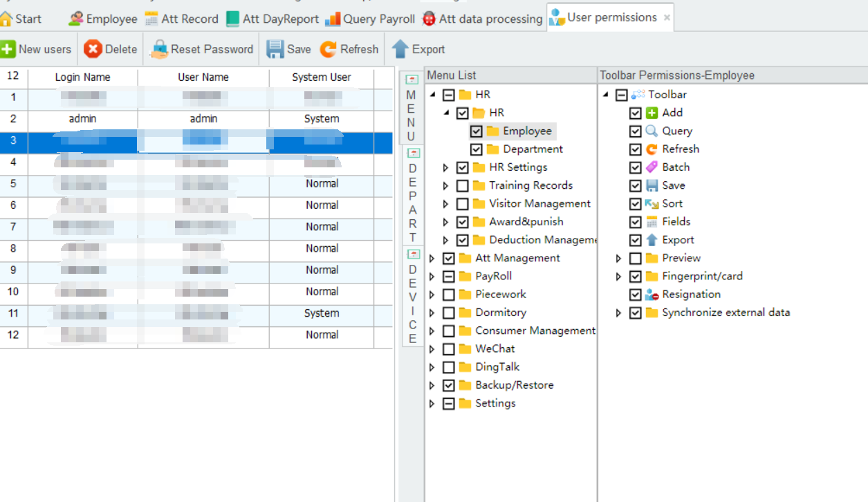Click the Refresh icon in permissions tree
This screenshot has width=868, height=502.
click(652, 149)
